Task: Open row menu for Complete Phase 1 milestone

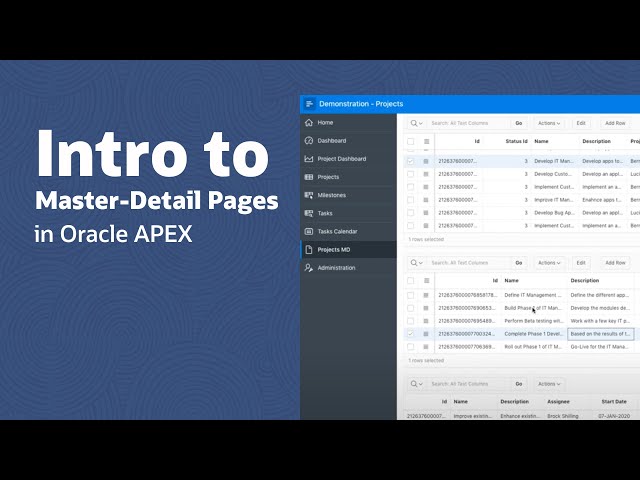Action: click(426, 334)
